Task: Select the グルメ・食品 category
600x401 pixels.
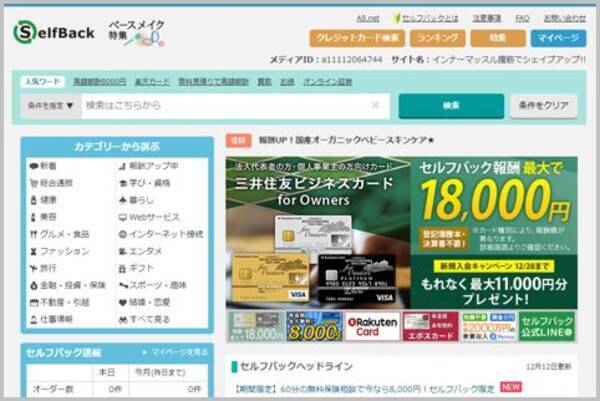Action: click(x=65, y=234)
